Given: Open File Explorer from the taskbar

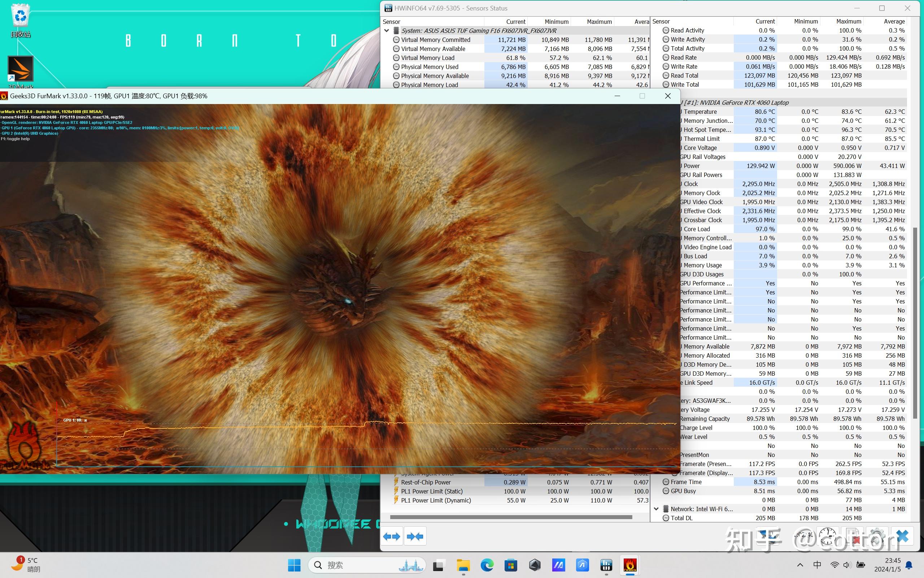Looking at the screenshot, I should [x=463, y=565].
